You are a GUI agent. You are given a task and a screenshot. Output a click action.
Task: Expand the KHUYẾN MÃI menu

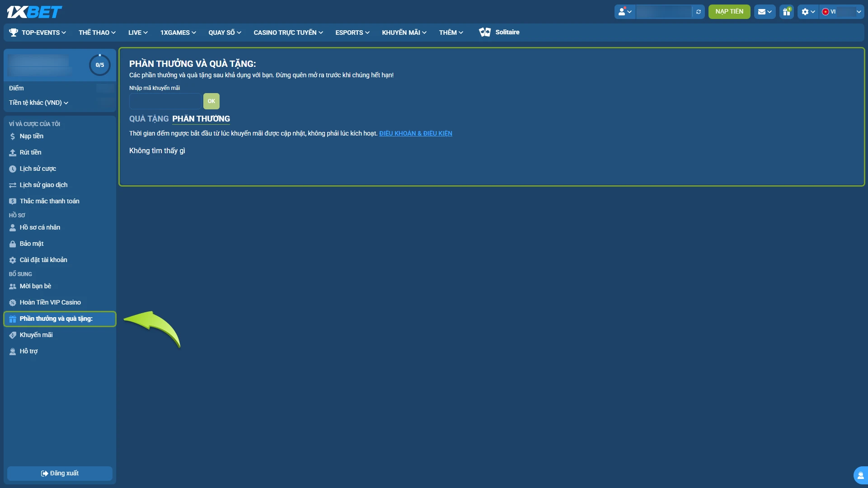pos(404,33)
